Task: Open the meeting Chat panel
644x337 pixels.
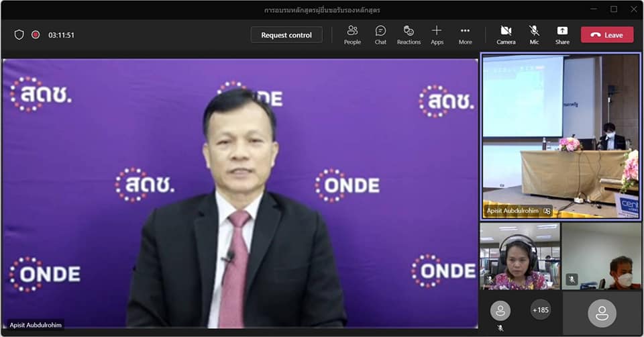Action: [x=380, y=35]
